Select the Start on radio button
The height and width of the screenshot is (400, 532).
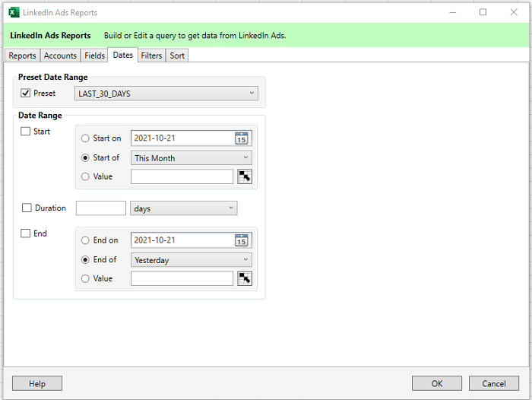tap(85, 138)
